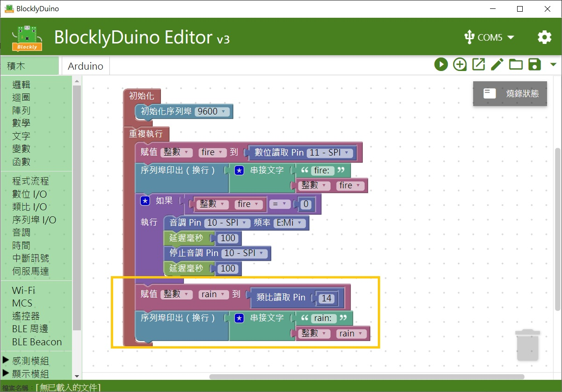Click the second 延遲毫秒 100 value
This screenshot has width=562, height=392.
tap(228, 268)
